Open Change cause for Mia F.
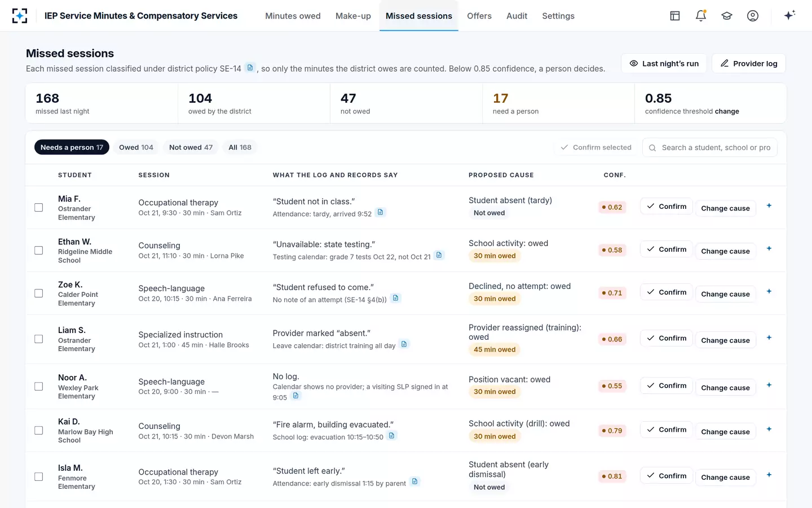Screen dimensions: 812x508 pyautogui.click(x=725, y=208)
